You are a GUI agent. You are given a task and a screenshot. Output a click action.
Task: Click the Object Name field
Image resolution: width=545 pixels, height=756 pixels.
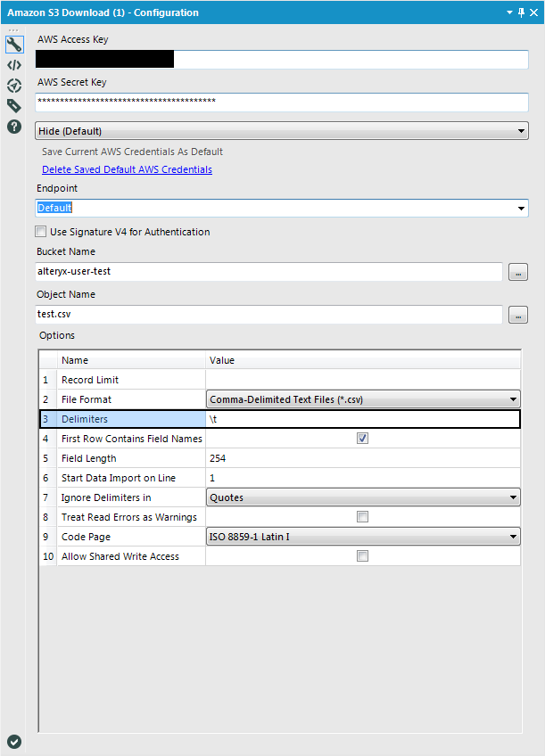click(x=268, y=315)
